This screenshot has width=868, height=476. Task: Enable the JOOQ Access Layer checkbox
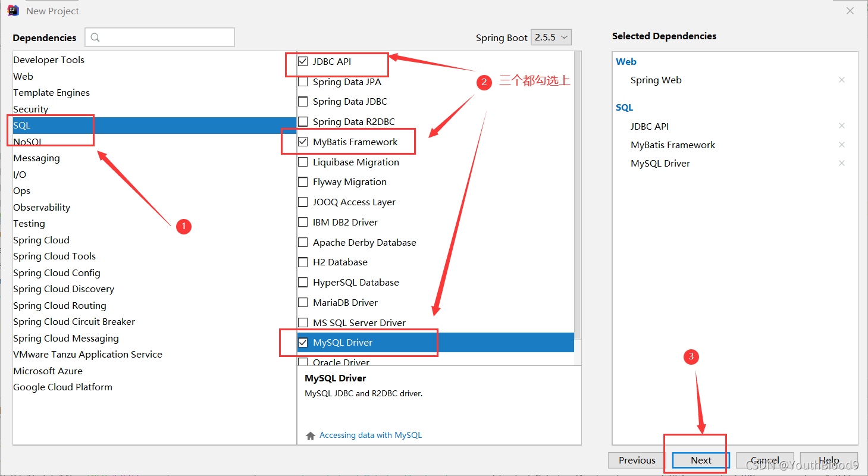[x=303, y=202]
